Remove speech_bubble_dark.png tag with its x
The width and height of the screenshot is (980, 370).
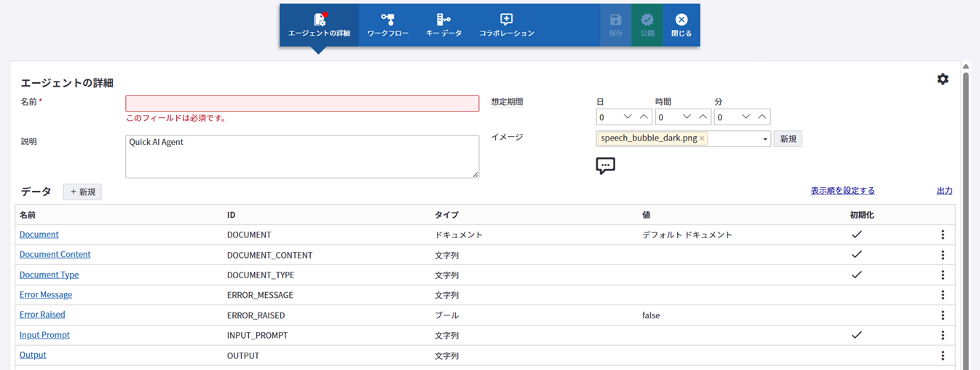pos(702,138)
